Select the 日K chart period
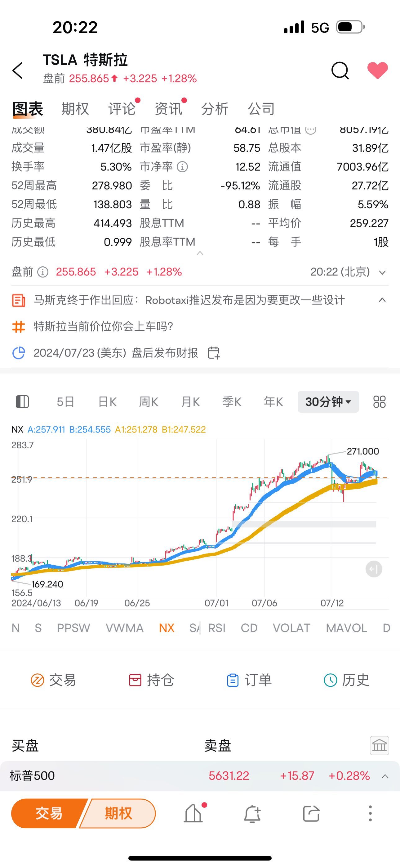This screenshot has height=868, width=400. (107, 402)
